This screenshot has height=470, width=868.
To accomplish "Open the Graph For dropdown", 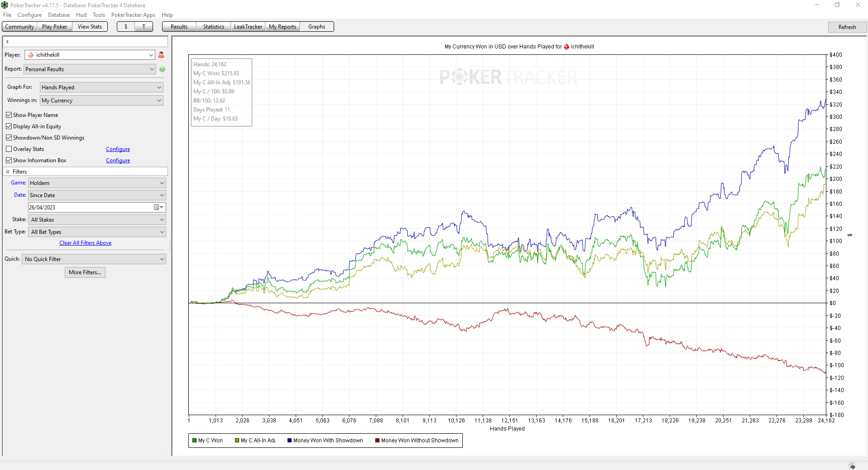I will (x=101, y=87).
